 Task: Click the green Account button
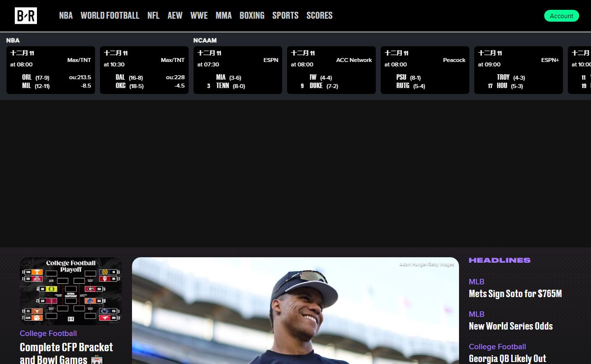tap(561, 16)
